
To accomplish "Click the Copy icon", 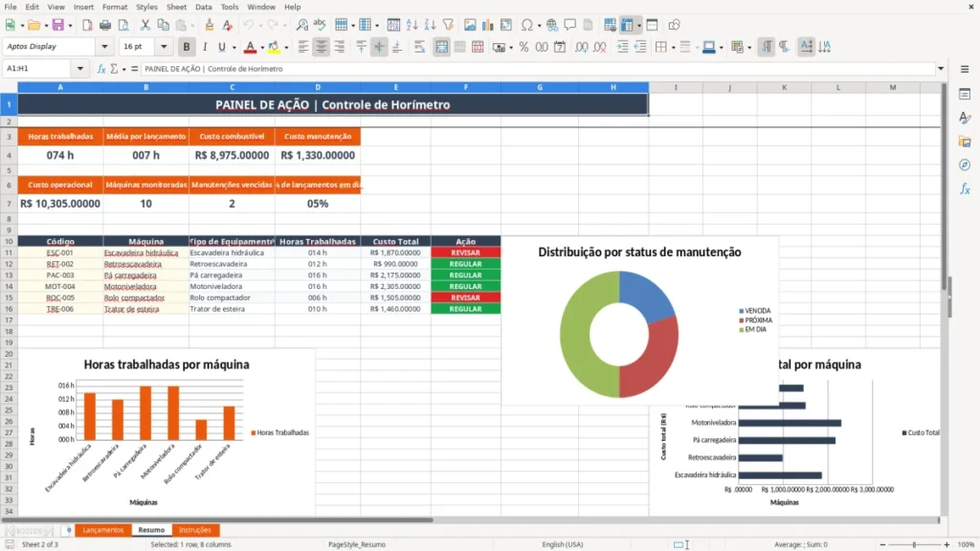I will (163, 25).
